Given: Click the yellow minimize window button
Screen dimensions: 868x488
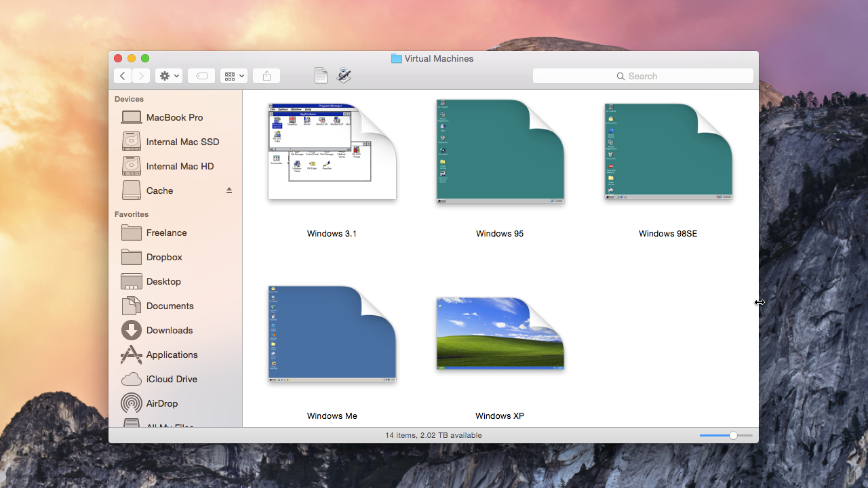Looking at the screenshot, I should pyautogui.click(x=132, y=58).
